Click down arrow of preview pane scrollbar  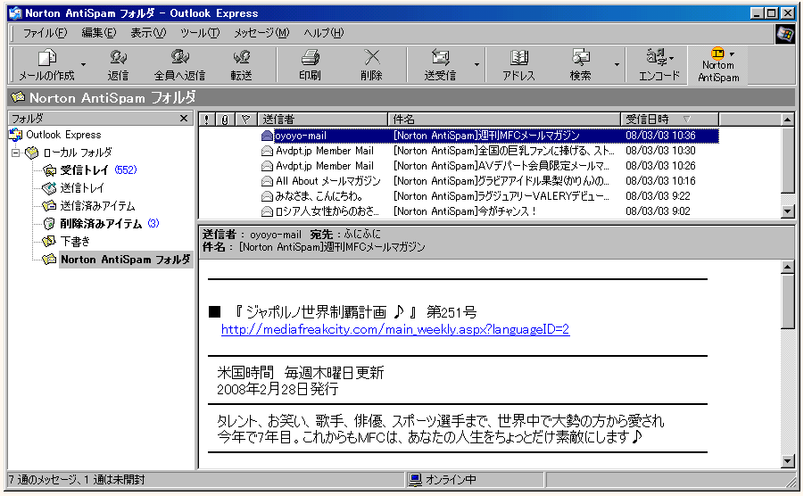[x=787, y=461]
